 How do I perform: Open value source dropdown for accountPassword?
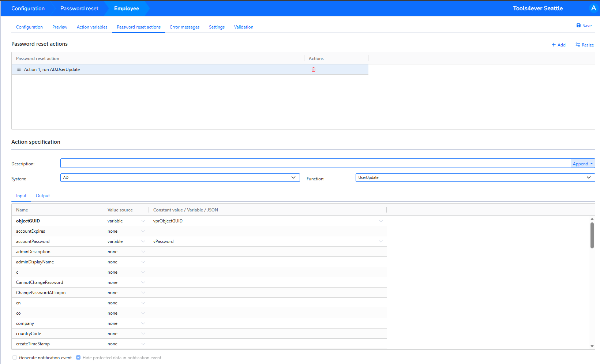point(143,241)
